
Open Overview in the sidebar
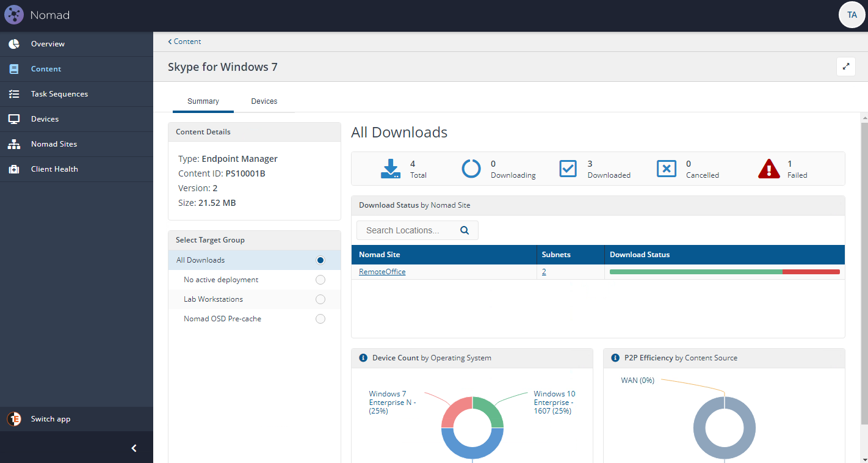point(76,44)
